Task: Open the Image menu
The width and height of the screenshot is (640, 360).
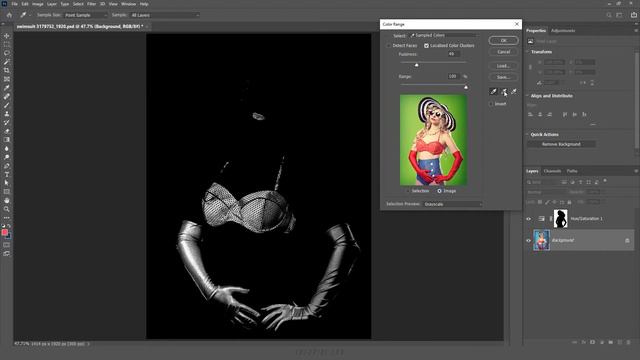Action: [x=38, y=4]
